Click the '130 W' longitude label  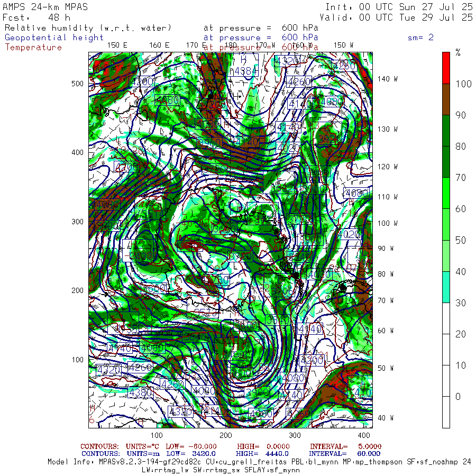coord(388,130)
